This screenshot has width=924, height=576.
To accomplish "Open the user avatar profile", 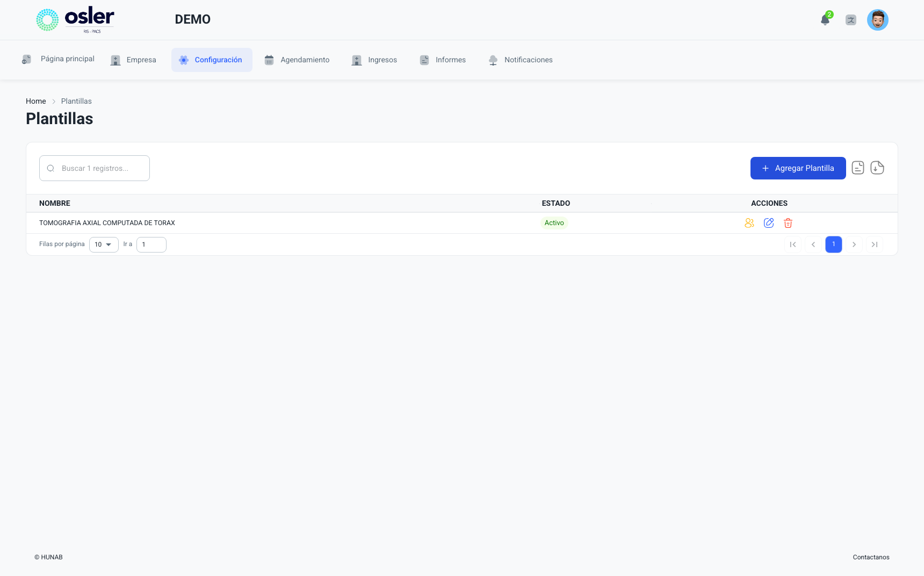I will tap(878, 20).
